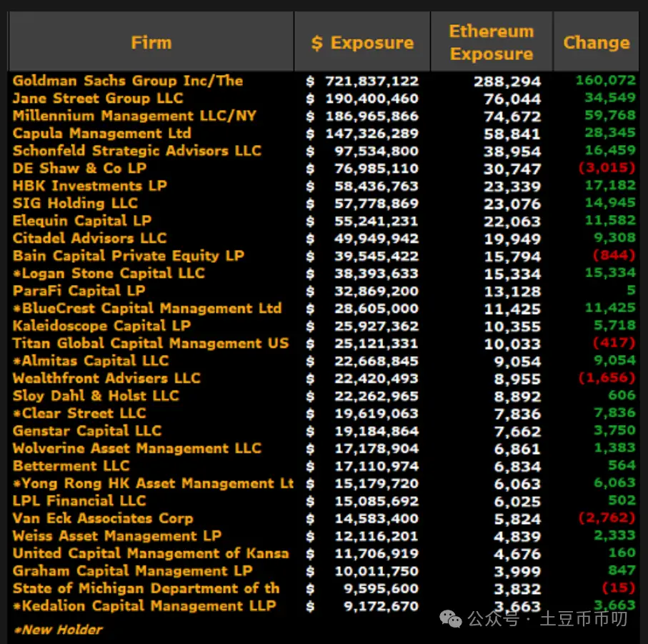
Task: Click the "Genstar Capital LLC" firm name
Action: 87,431
